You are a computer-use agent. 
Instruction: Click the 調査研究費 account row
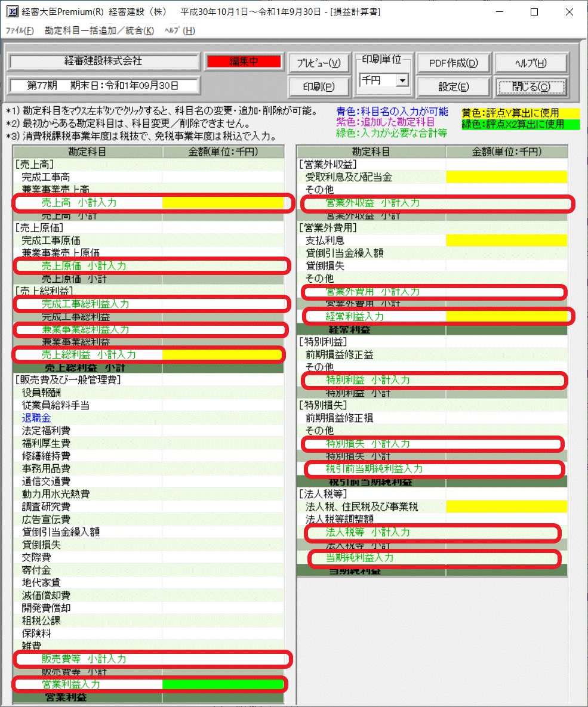[149, 507]
